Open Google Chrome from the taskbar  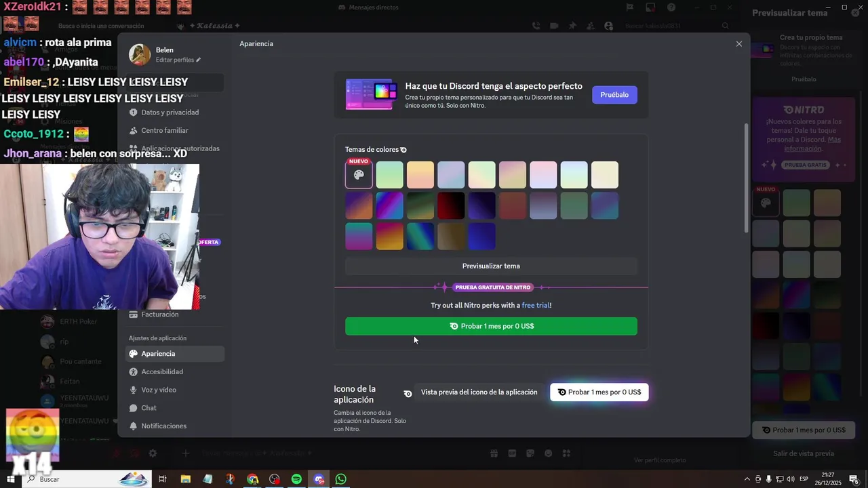pos(252,479)
